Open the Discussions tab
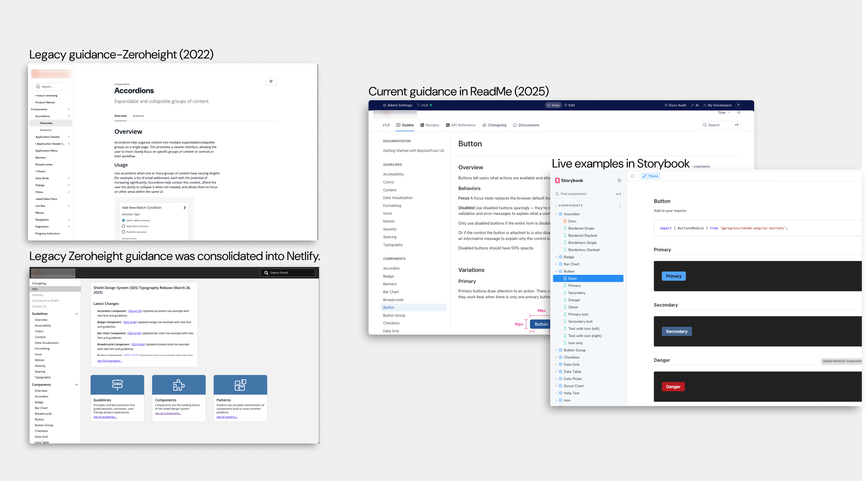The image size is (868, 481). click(526, 125)
